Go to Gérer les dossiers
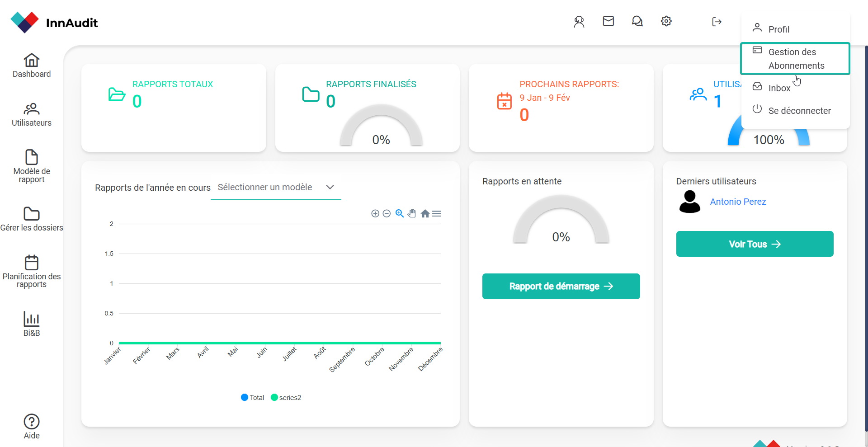 (32, 219)
